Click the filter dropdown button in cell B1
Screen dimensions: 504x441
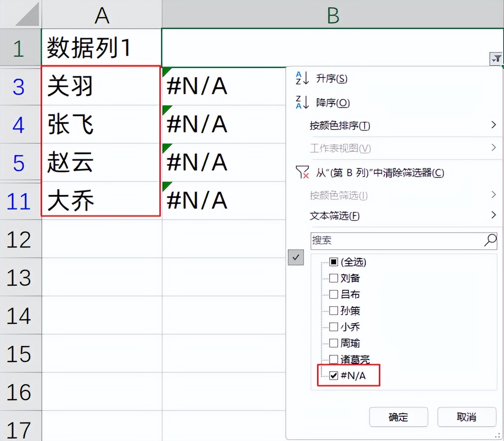(x=496, y=59)
